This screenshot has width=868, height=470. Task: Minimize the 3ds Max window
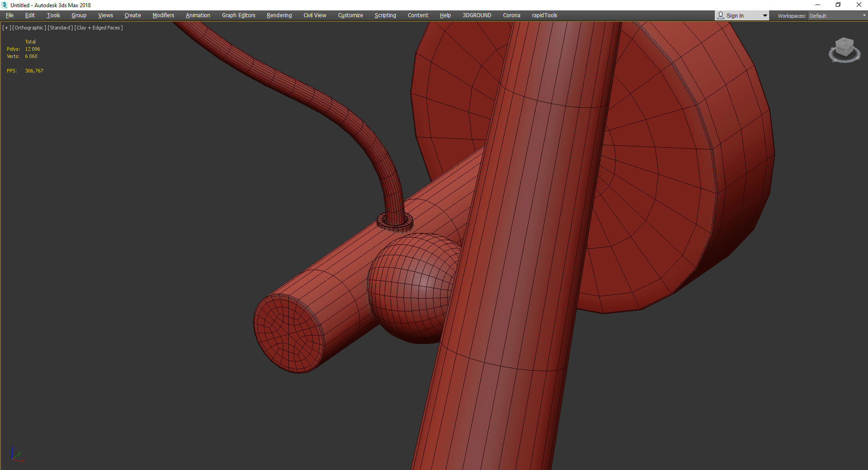[818, 5]
